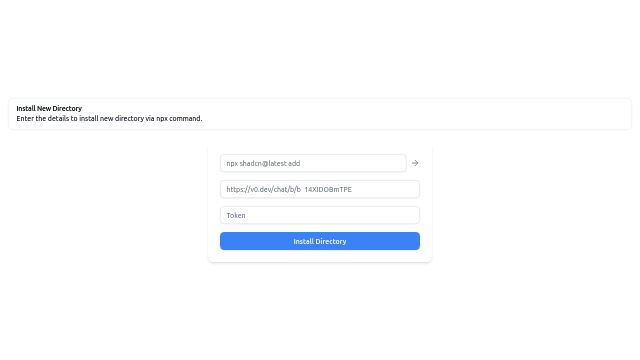
Task: Activate the Token placeholder box
Action: [x=320, y=215]
